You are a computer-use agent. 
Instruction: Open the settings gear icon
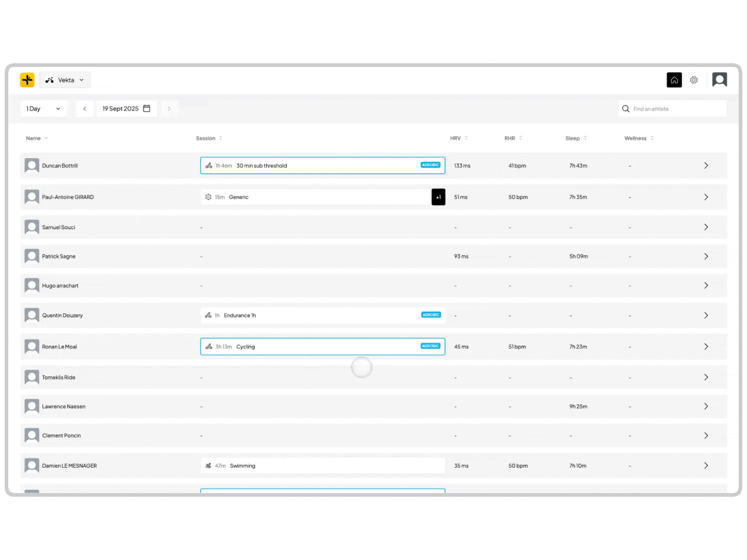[x=694, y=80]
